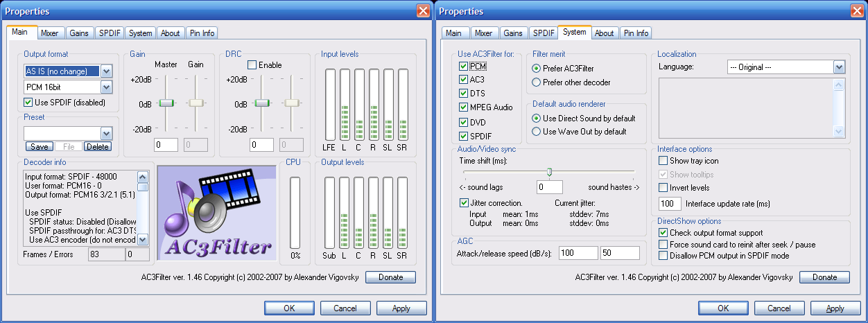Open About tab in right window

(x=605, y=33)
